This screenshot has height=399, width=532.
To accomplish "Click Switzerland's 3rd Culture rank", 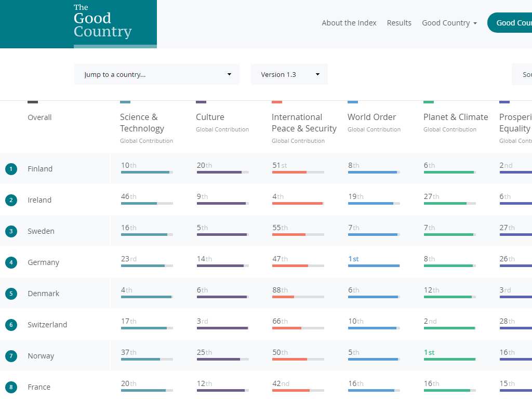I will click(x=202, y=321).
